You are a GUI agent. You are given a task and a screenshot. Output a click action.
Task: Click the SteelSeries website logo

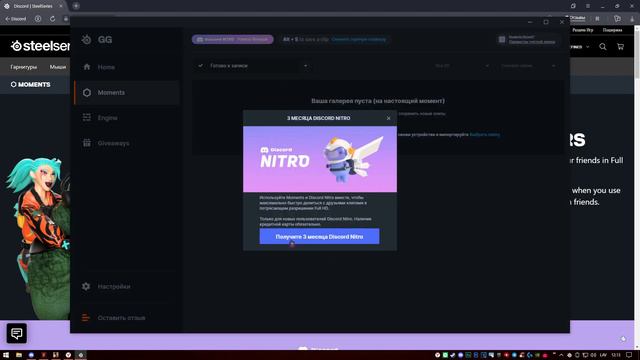pos(40,46)
